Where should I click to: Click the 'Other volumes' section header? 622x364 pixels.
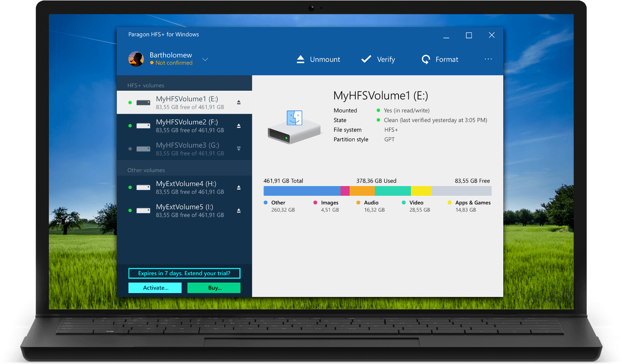coord(146,170)
